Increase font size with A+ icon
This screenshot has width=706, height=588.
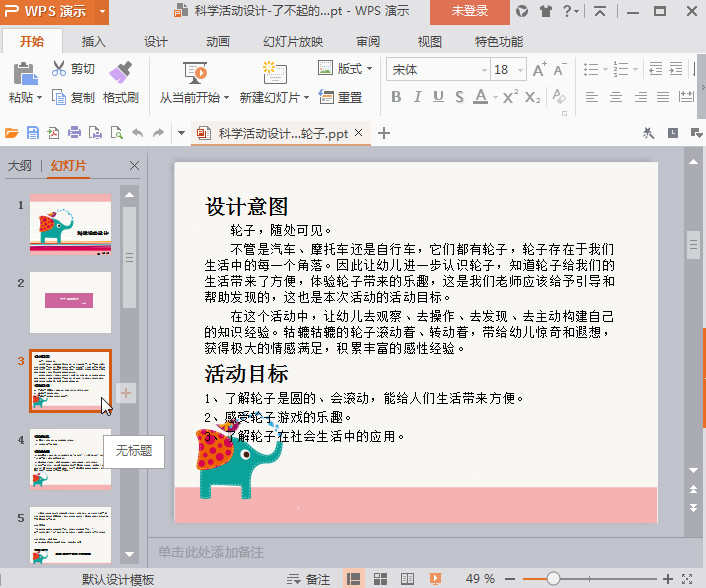click(x=539, y=69)
